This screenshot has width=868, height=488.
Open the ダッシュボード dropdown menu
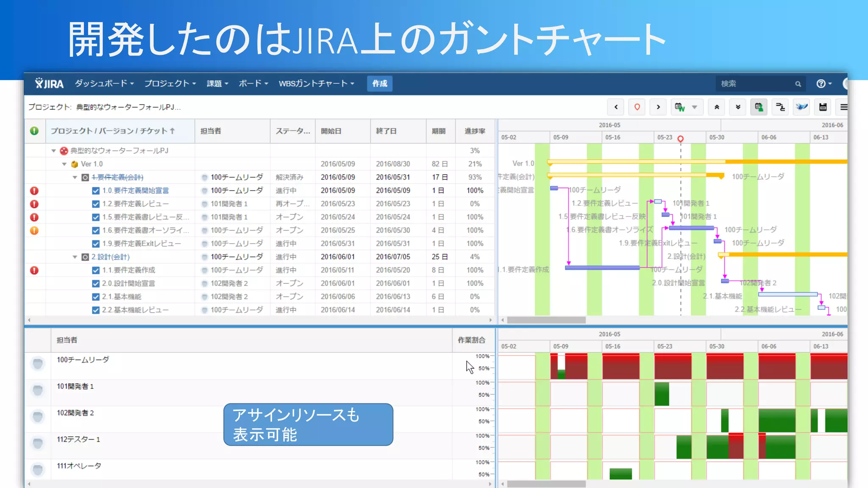pos(104,83)
